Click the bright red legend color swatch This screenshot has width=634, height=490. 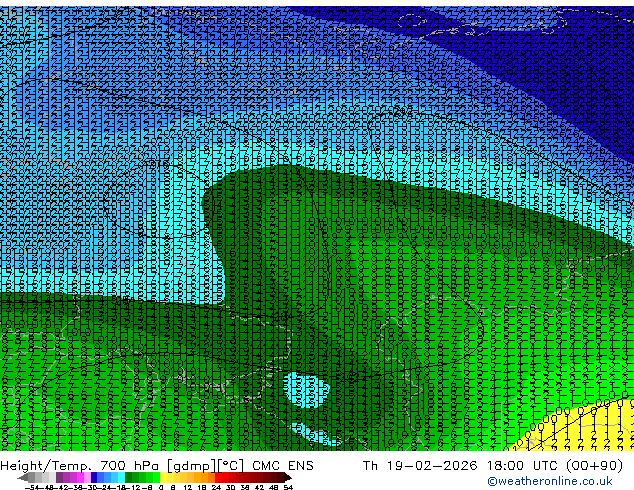click(x=218, y=477)
